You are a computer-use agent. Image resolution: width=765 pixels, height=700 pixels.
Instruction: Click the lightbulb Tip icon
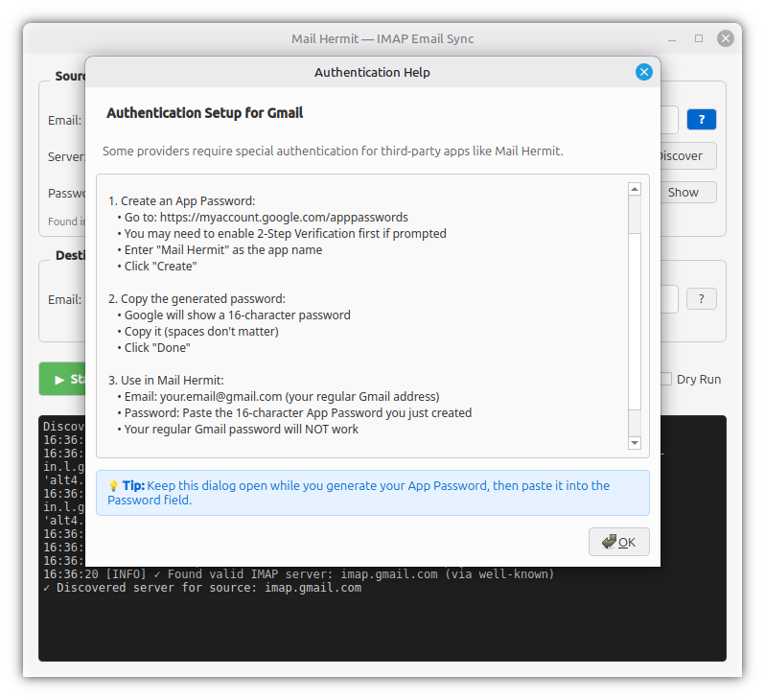click(113, 486)
